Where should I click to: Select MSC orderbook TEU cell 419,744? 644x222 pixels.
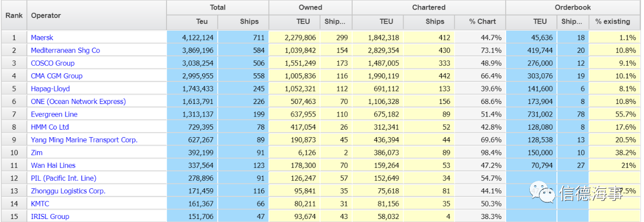click(531, 50)
